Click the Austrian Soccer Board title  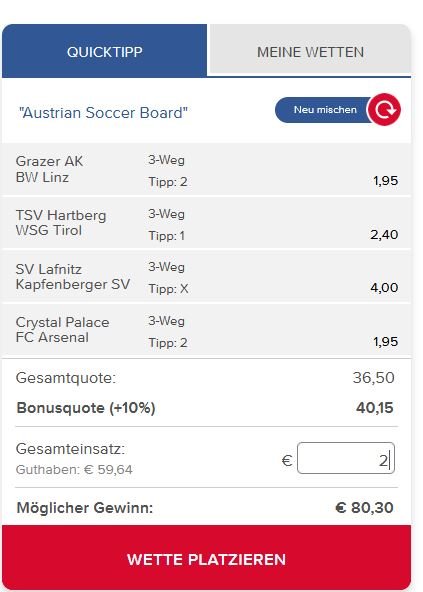103,113
